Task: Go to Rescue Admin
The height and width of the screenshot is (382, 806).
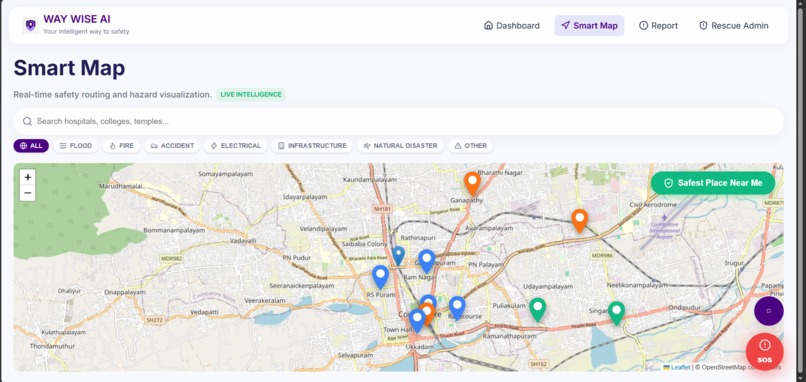Action: (x=734, y=26)
